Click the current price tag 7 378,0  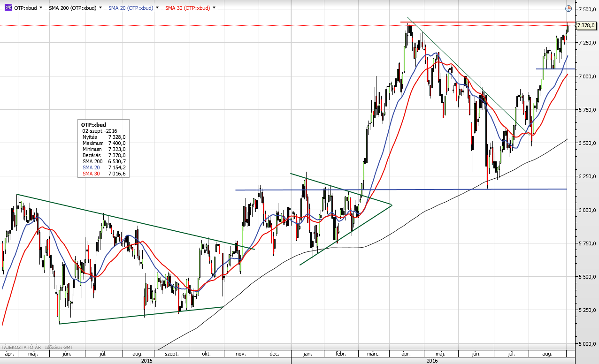point(586,25)
